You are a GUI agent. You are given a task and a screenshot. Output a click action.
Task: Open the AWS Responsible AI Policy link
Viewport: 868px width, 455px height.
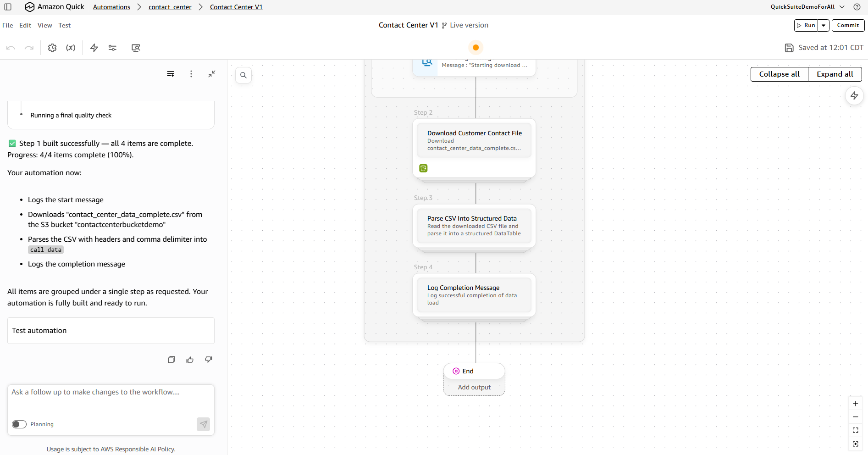click(138, 449)
